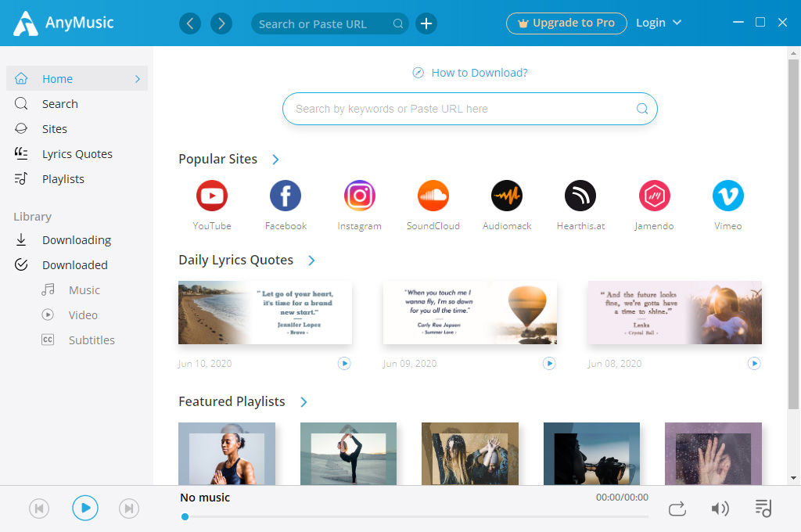Open the Vimeo site icon
This screenshot has height=532, width=801.
pos(728,196)
